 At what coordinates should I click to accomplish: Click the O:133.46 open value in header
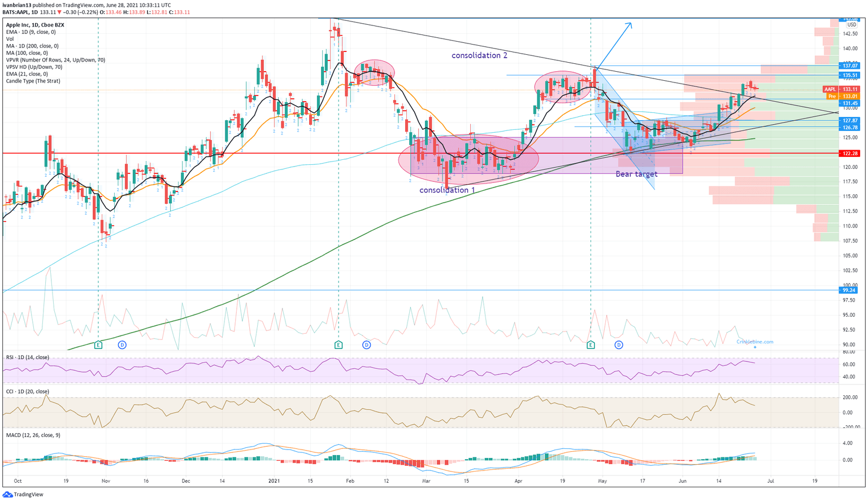point(110,12)
